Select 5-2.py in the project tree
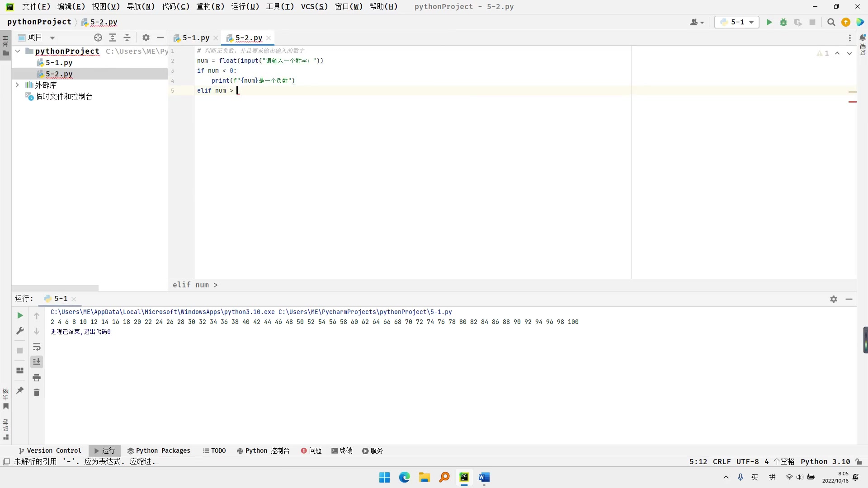The width and height of the screenshot is (868, 488). point(59,74)
